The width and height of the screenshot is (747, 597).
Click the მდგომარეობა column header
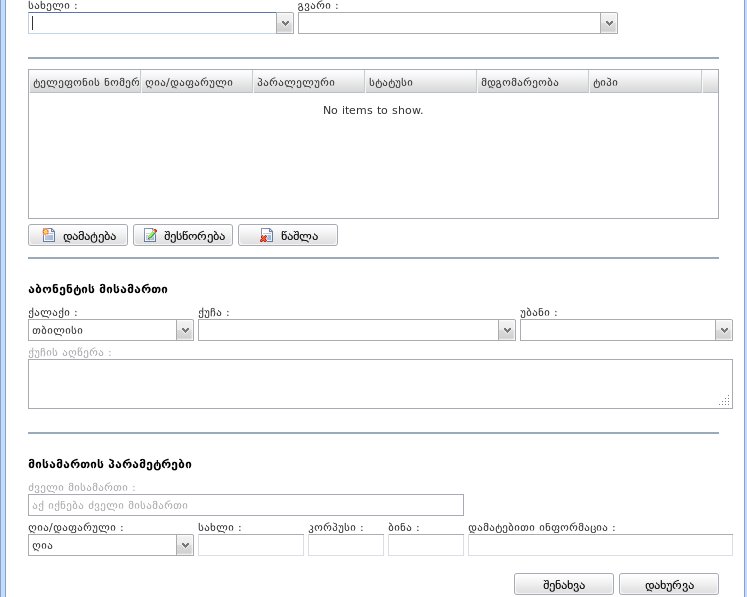pos(531,82)
